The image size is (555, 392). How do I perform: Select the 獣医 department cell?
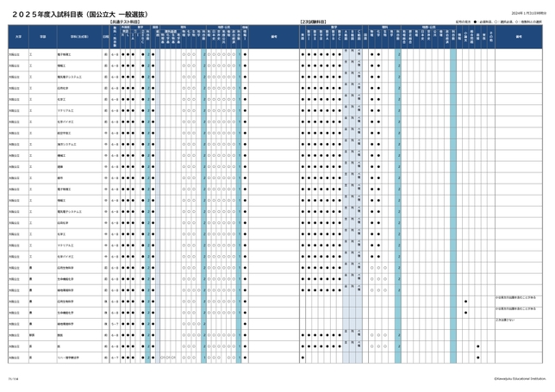(59, 335)
